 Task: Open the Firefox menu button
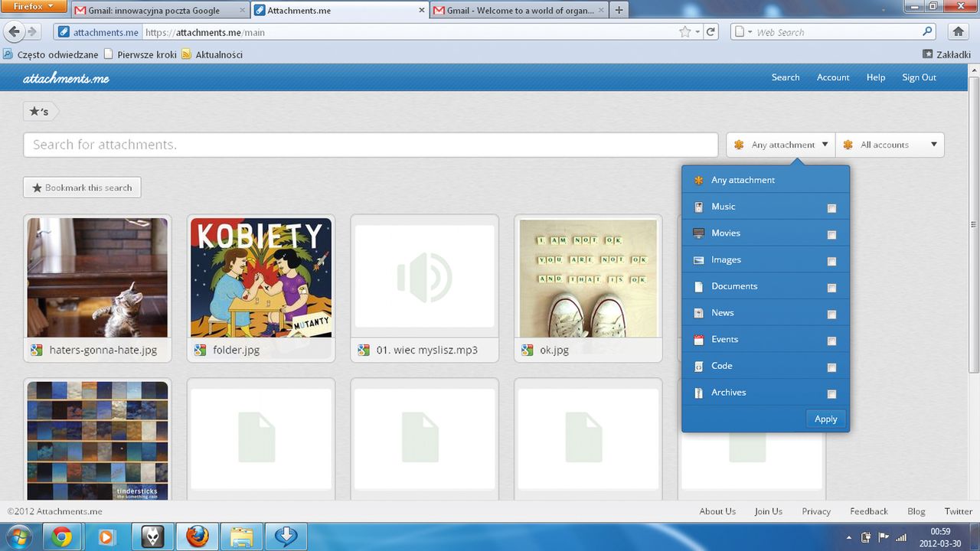[x=34, y=7]
